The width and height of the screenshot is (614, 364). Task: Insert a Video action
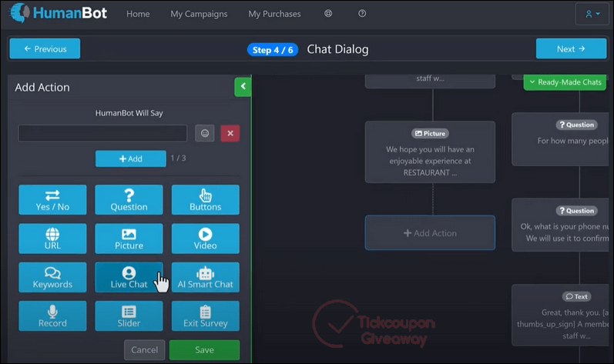205,239
